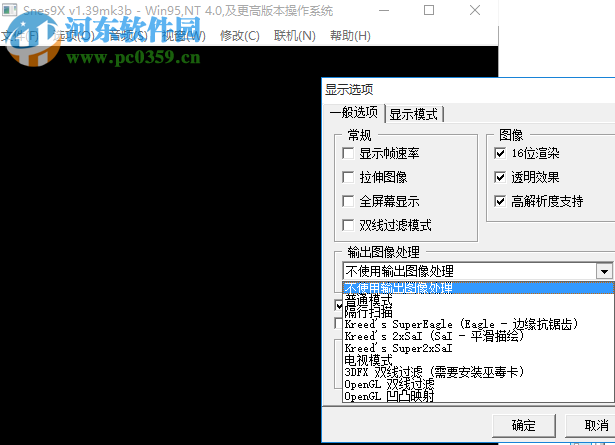The image size is (615, 445).
Task: Select Kreed's Super2xSaI option
Action: coord(478,348)
